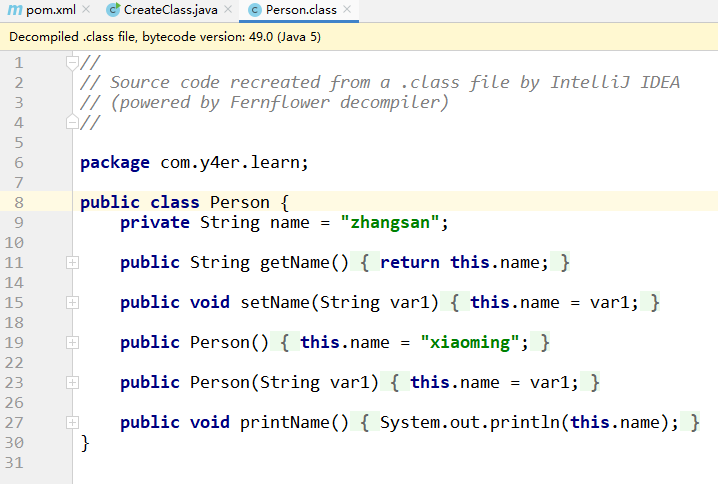The height and width of the screenshot is (484, 718).
Task: Click the package com.y4er.learn line
Action: (x=194, y=163)
